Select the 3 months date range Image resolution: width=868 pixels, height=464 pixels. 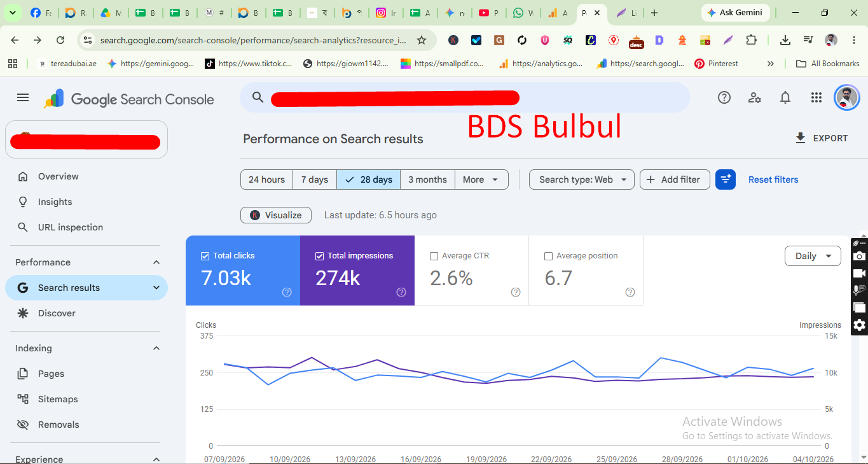point(427,179)
